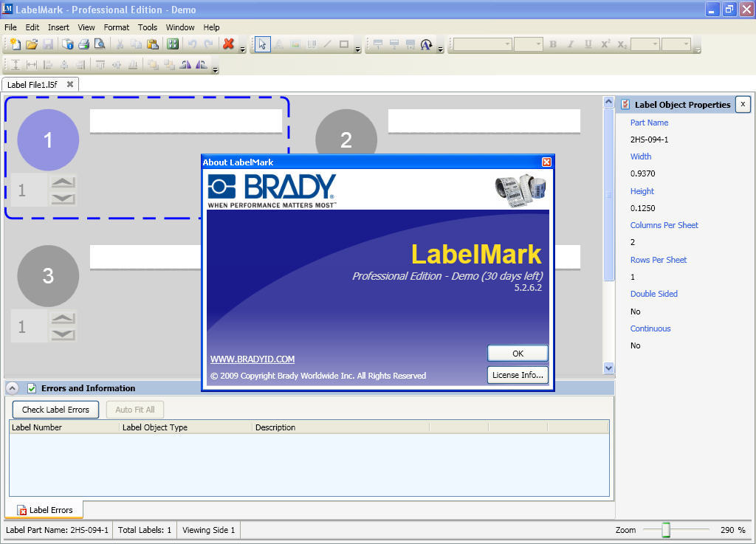Open the WWW.BRADYID.COM link

[252, 359]
